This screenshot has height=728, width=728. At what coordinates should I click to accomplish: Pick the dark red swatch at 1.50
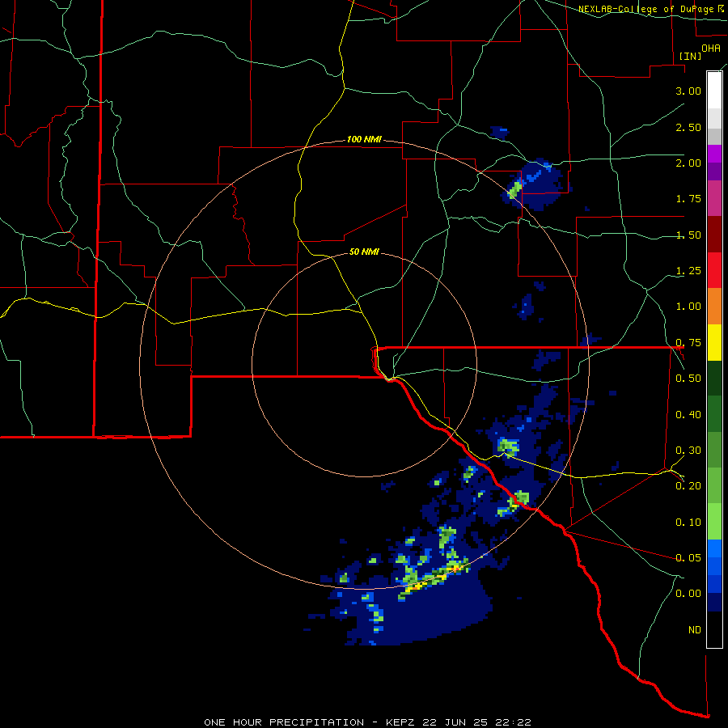pyautogui.click(x=714, y=235)
